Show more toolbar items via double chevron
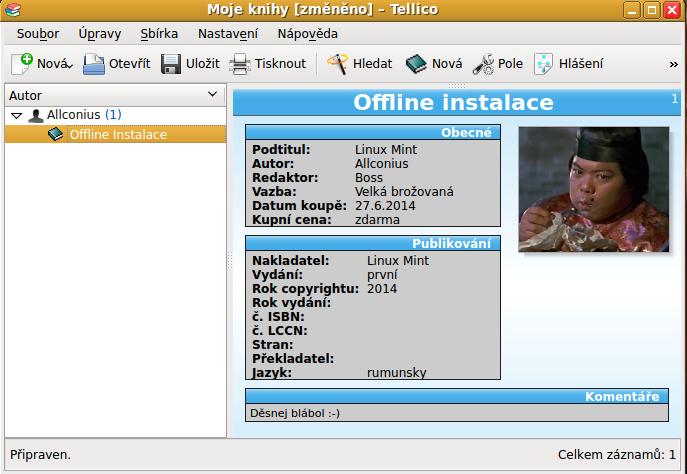The width and height of the screenshot is (687, 474). point(674,65)
